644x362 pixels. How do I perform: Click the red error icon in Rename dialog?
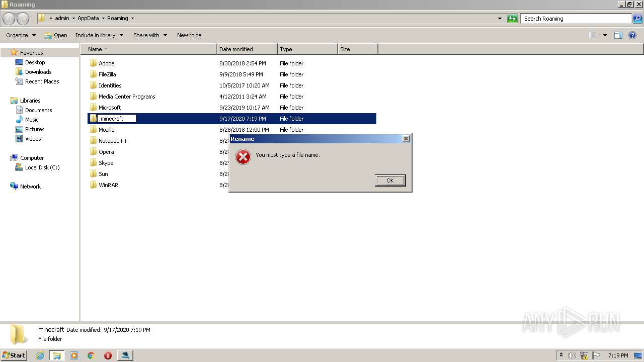click(x=243, y=157)
